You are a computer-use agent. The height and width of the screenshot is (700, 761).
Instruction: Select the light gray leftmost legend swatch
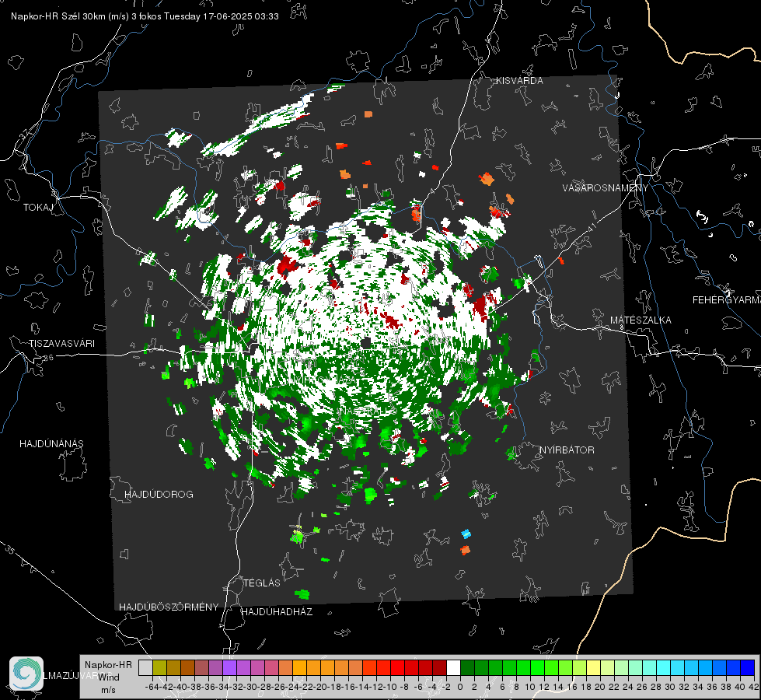coord(145,667)
